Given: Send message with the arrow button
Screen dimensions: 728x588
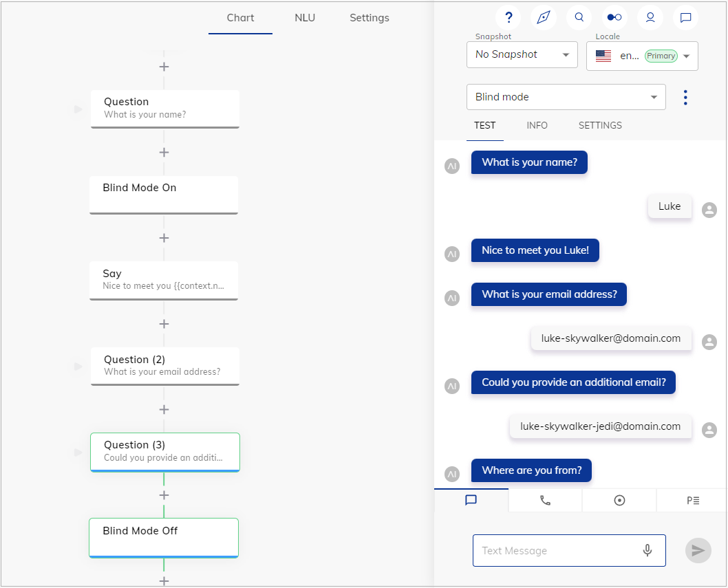Looking at the screenshot, I should pos(698,550).
